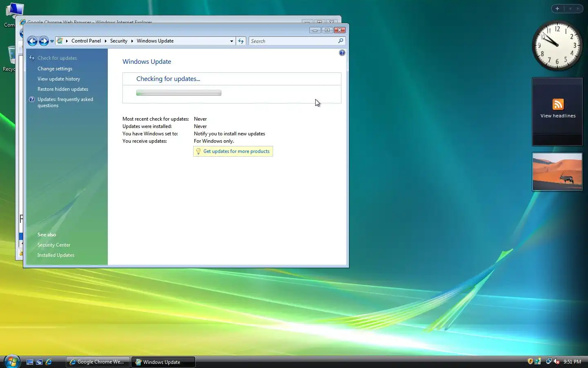Screen dimensions: 588x368
Task: Click Windows Update in the address bar
Action: click(x=155, y=41)
